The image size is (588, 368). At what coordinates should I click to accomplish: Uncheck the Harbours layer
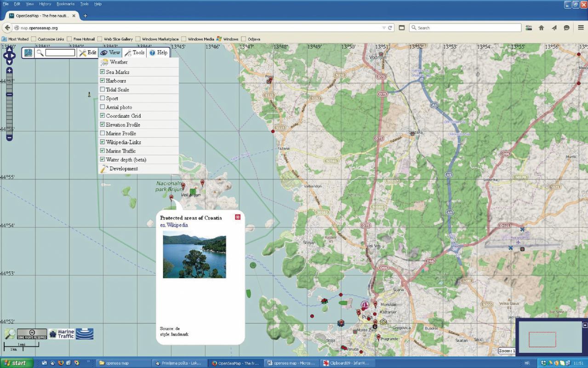[103, 80]
